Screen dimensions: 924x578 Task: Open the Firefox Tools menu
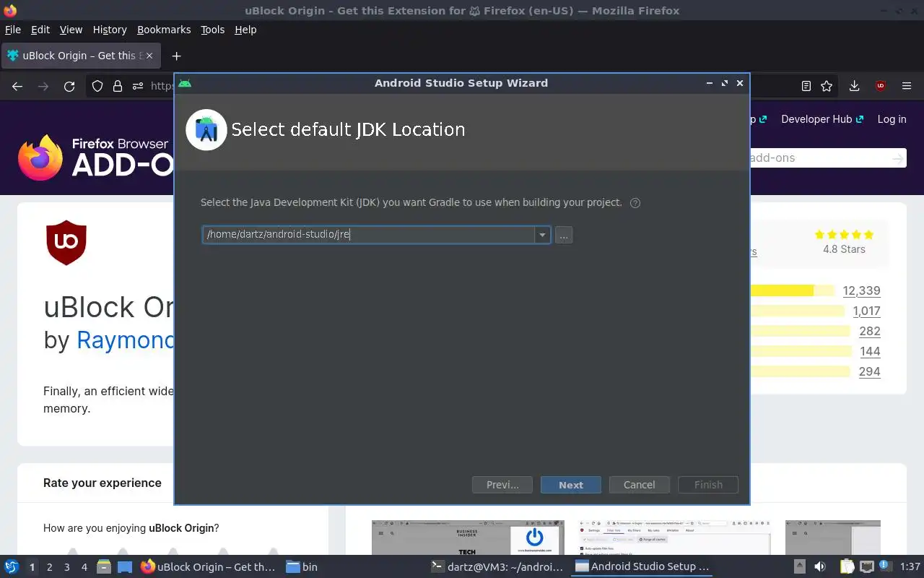point(212,30)
